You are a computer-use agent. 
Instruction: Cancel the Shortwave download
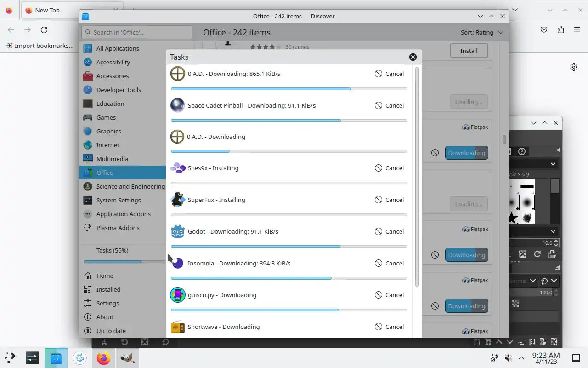click(389, 327)
